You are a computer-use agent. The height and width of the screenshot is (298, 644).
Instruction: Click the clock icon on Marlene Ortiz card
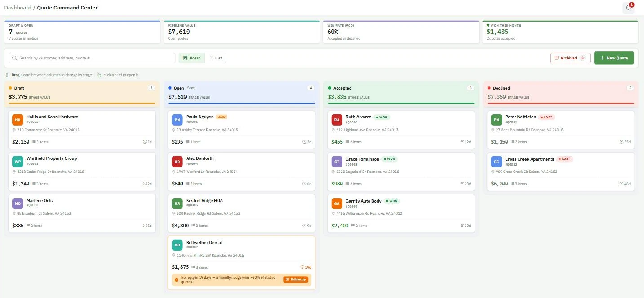tap(145, 226)
